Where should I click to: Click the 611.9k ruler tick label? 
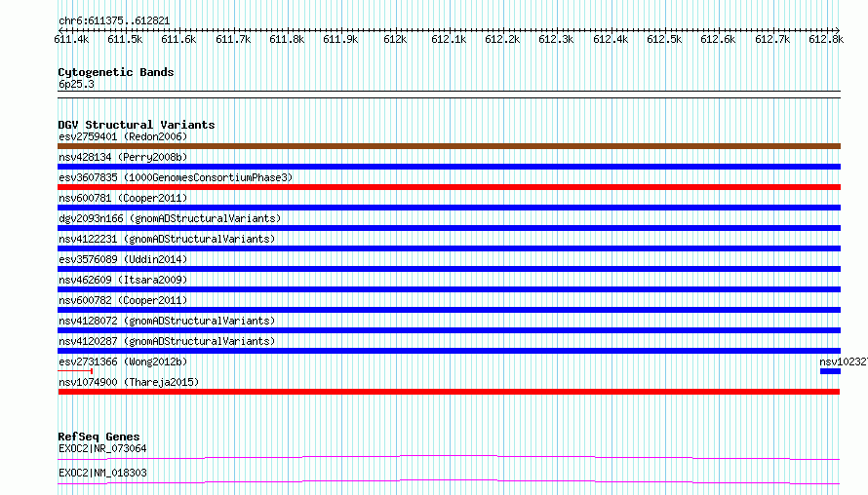[340, 39]
